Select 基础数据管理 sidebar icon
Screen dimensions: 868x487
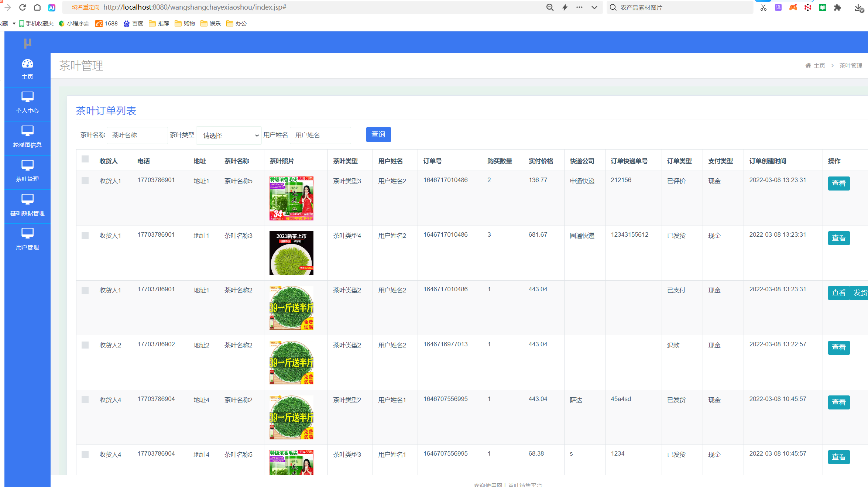27,199
